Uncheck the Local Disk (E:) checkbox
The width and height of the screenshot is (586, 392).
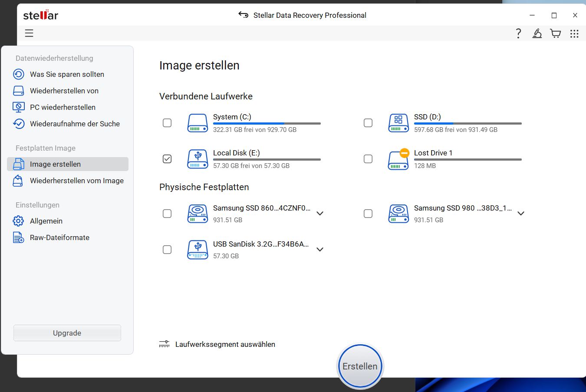pyautogui.click(x=167, y=159)
